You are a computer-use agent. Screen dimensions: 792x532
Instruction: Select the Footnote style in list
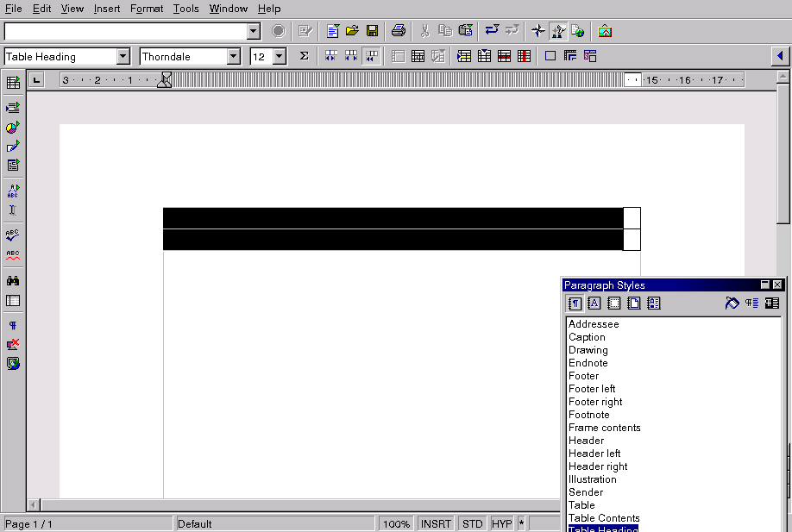(588, 415)
